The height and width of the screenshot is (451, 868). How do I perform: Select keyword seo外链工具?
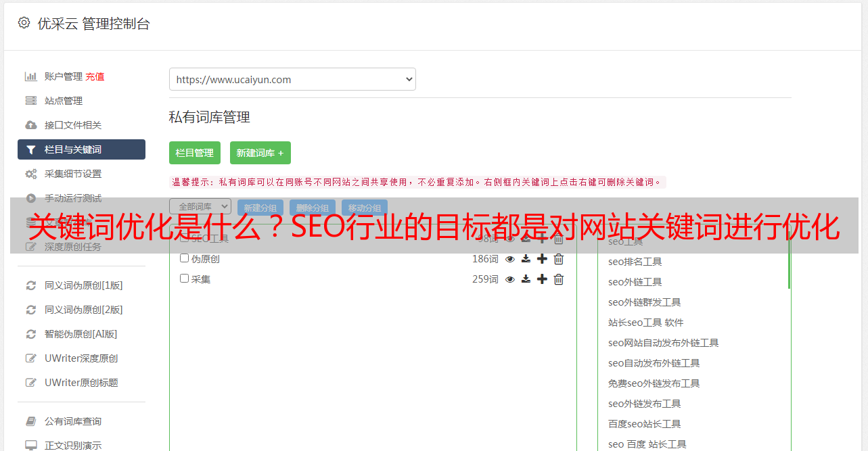pyautogui.click(x=635, y=282)
